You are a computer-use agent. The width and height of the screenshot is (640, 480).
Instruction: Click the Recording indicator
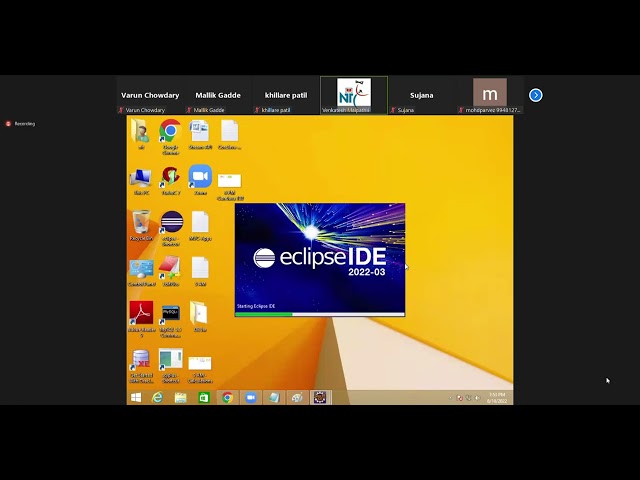tap(20, 123)
